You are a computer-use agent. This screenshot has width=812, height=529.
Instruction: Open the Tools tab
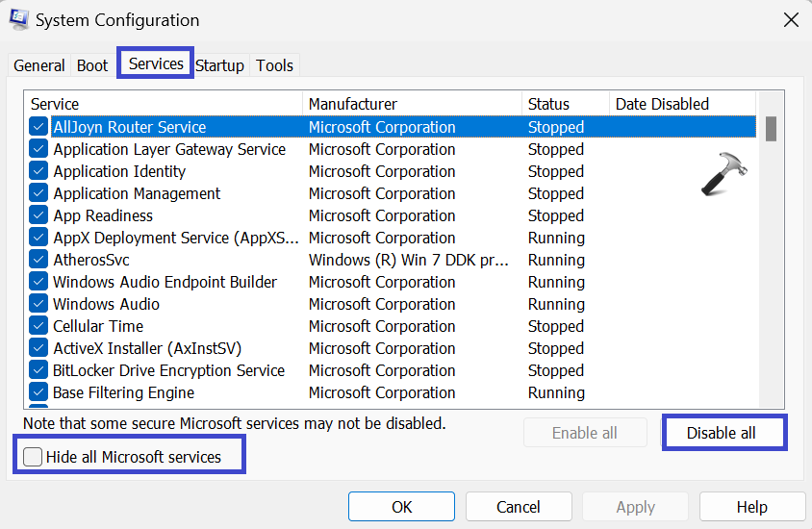point(274,65)
